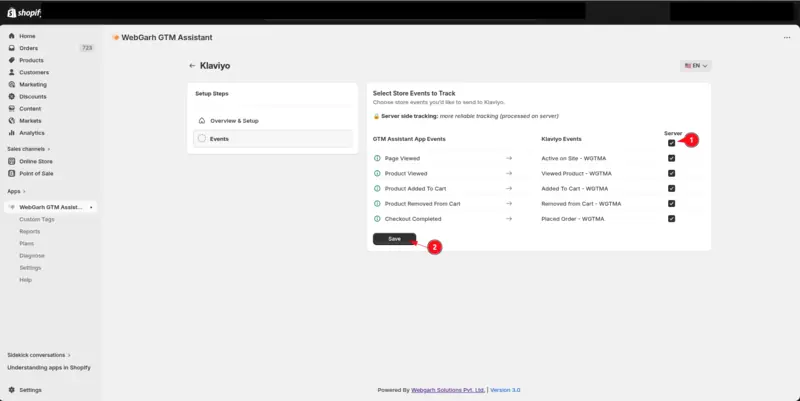Image resolution: width=800 pixels, height=401 pixels.
Task: Toggle Server checkbox for Placed Order
Action: pos(671,218)
